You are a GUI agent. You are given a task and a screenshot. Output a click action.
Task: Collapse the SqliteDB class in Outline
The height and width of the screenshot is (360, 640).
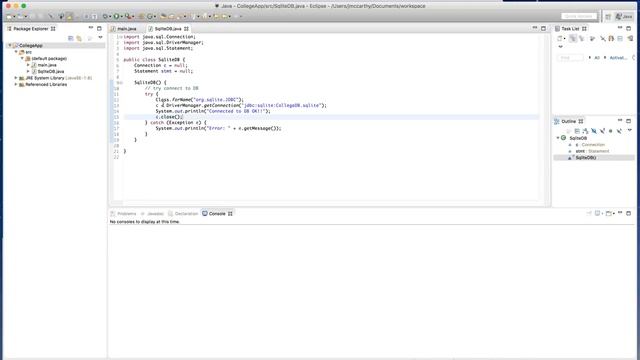click(x=558, y=138)
